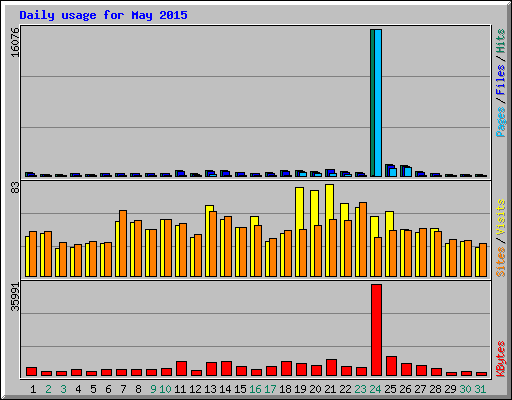This screenshot has width=512, height=400.
Task: Click the day 29 axis label
Action: [x=450, y=389]
